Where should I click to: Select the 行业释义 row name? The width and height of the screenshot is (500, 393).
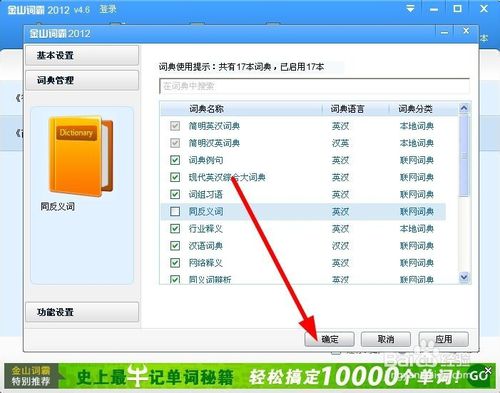click(206, 229)
